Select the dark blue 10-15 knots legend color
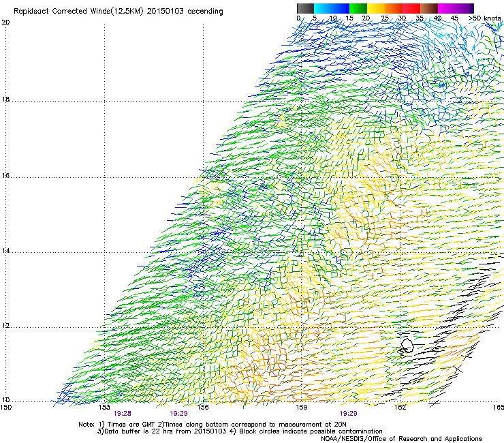 pyautogui.click(x=341, y=8)
